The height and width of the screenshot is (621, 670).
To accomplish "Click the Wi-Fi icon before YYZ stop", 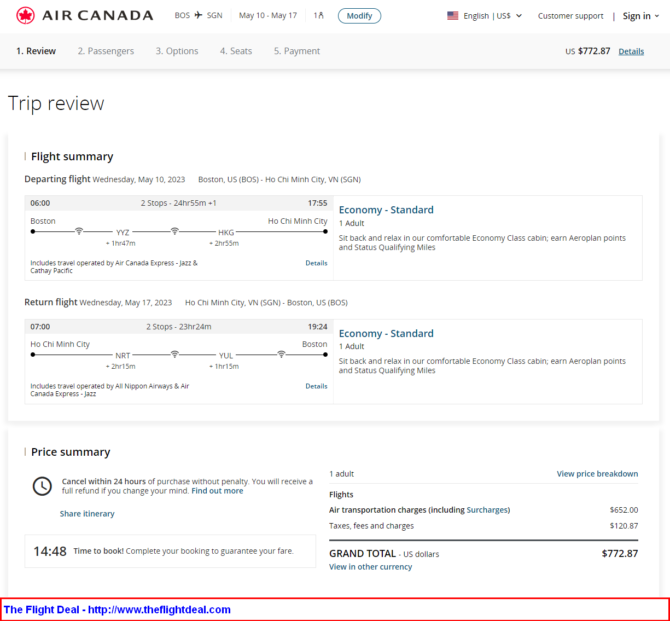I will (79, 231).
